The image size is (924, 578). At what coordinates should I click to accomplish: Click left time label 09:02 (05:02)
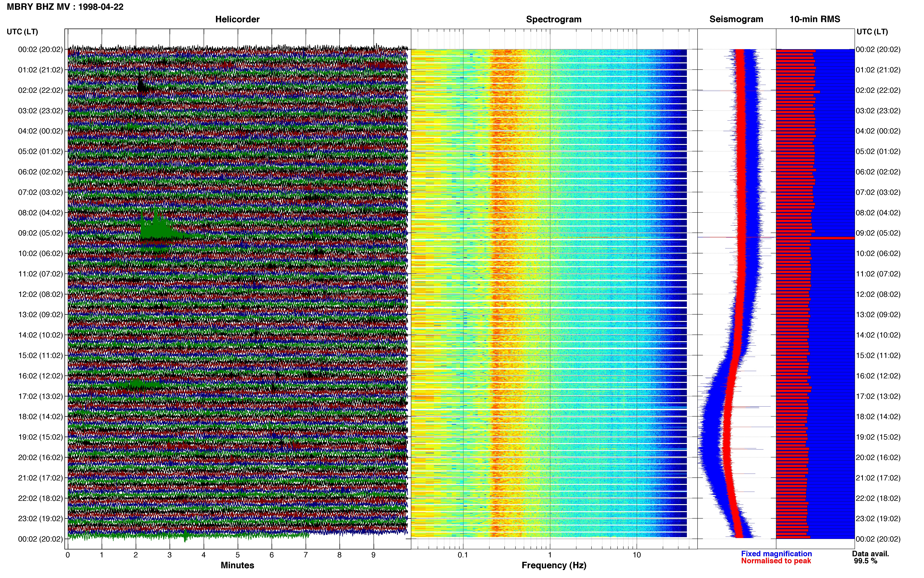point(40,233)
